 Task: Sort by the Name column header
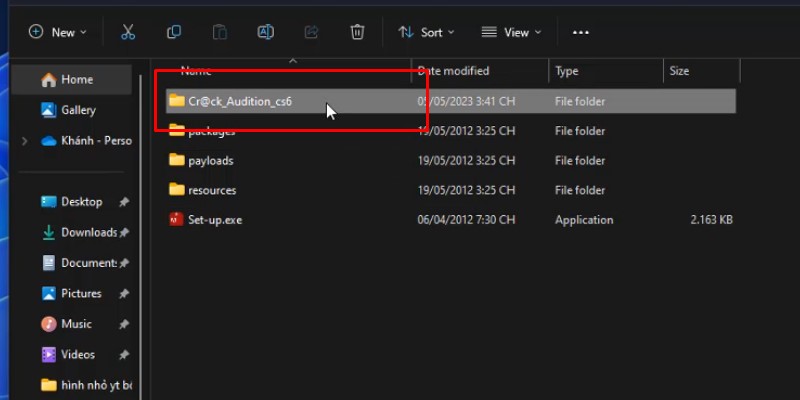pyautogui.click(x=196, y=71)
